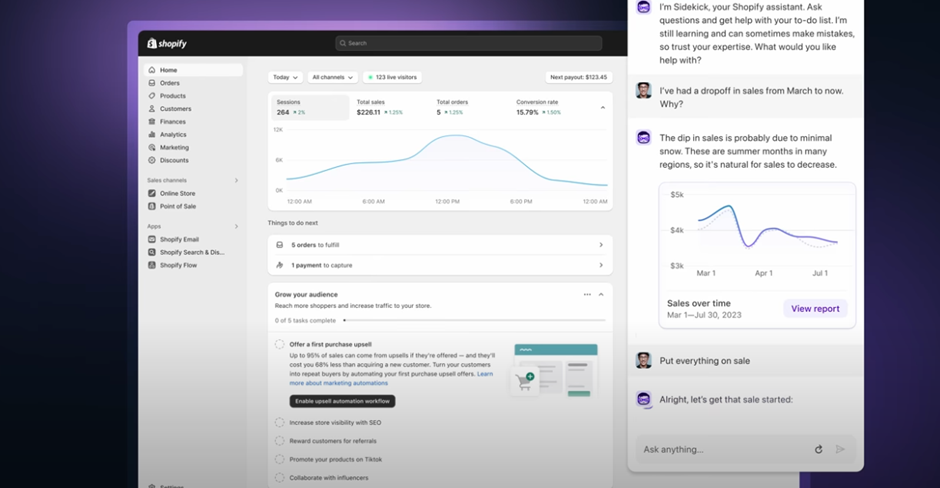
Task: Click the refresh icon in Sidekick input
Action: pyautogui.click(x=818, y=449)
